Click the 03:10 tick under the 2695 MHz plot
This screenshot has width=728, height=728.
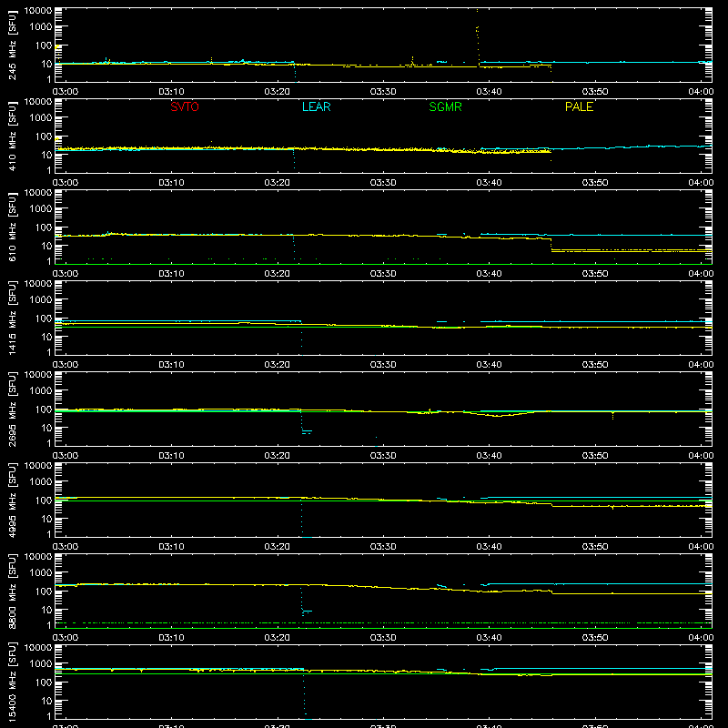click(x=171, y=456)
